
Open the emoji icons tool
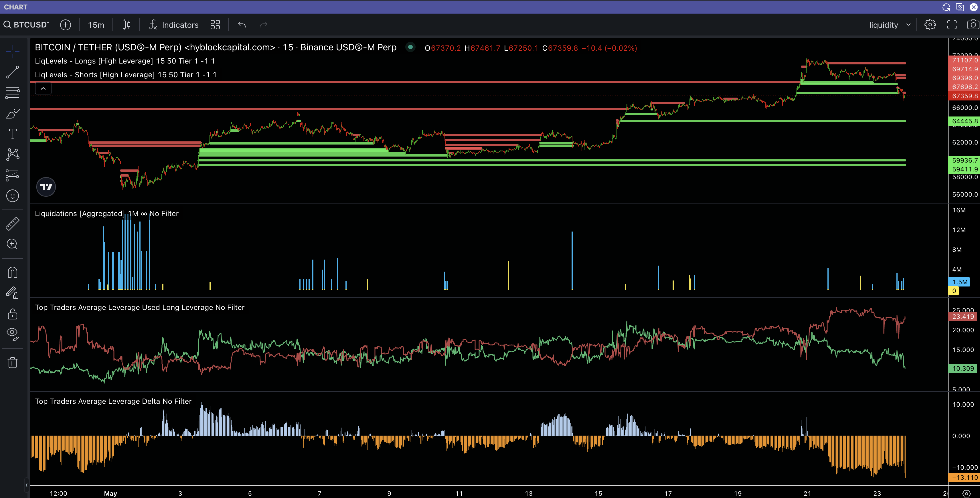[x=13, y=196]
